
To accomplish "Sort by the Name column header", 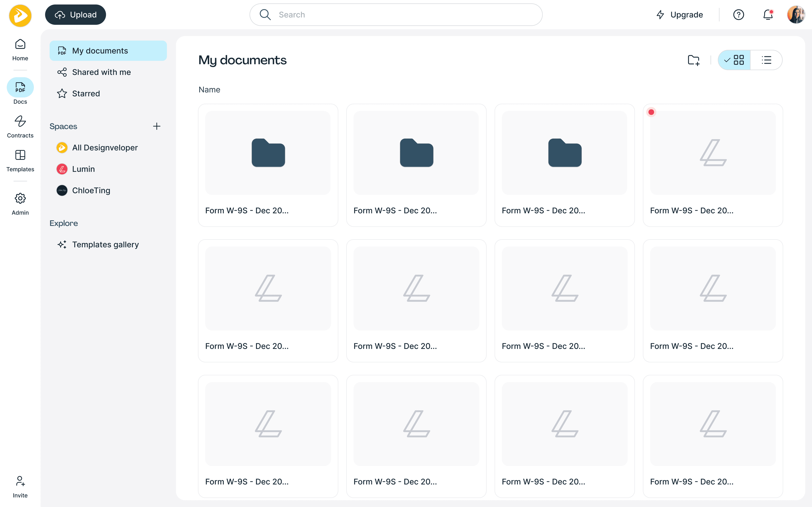I will (209, 90).
